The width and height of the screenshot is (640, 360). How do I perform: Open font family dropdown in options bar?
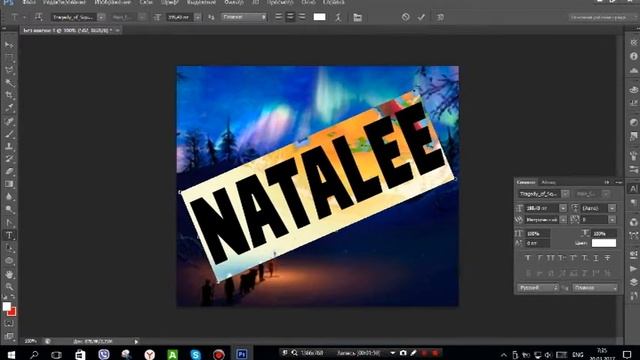[101, 17]
